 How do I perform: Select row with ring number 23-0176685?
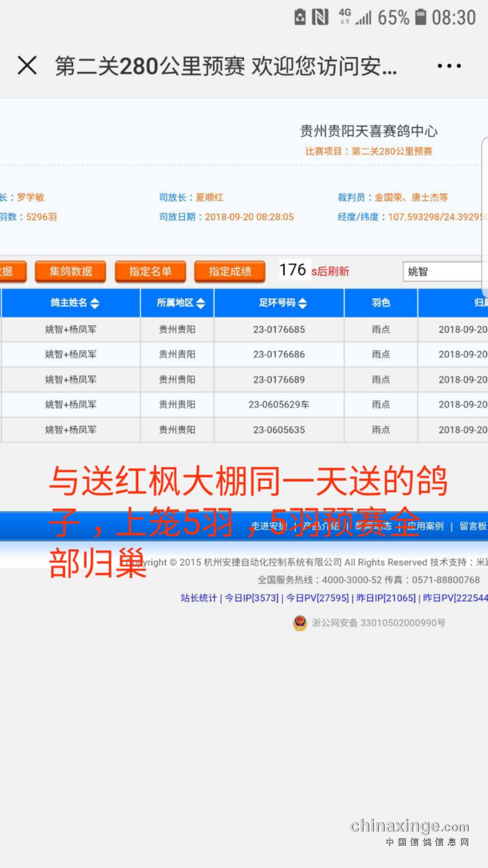[x=279, y=330]
